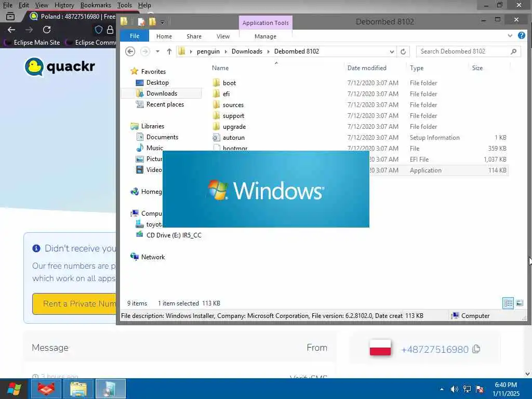Screen dimensions: 532x399
Task: Open the Home ribbon tab
Action: click(x=164, y=36)
